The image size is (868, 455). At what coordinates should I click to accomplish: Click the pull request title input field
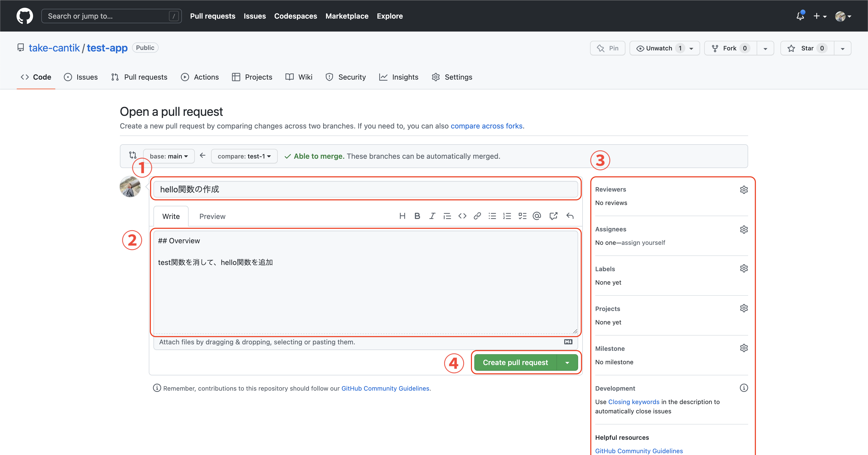366,189
